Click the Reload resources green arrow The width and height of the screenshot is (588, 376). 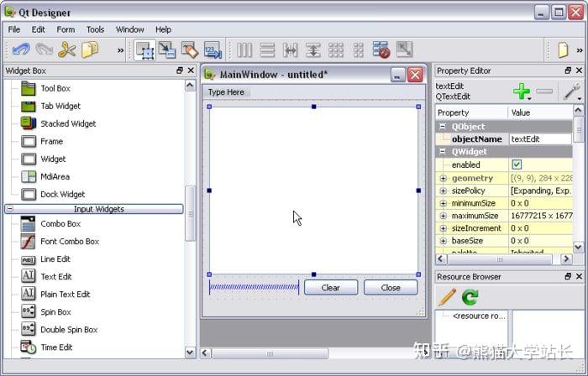point(470,297)
